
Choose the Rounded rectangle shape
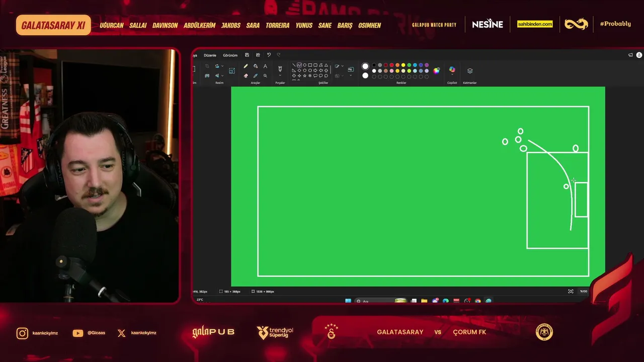click(x=315, y=65)
